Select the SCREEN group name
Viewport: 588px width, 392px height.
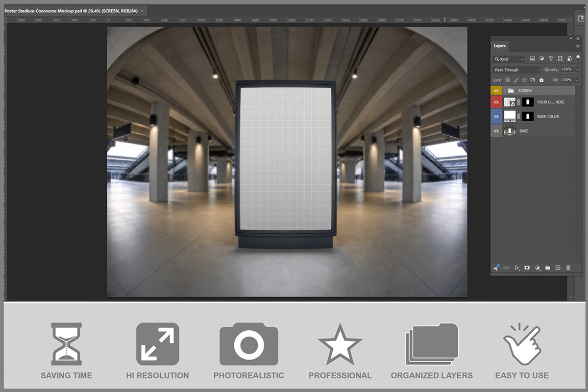525,91
